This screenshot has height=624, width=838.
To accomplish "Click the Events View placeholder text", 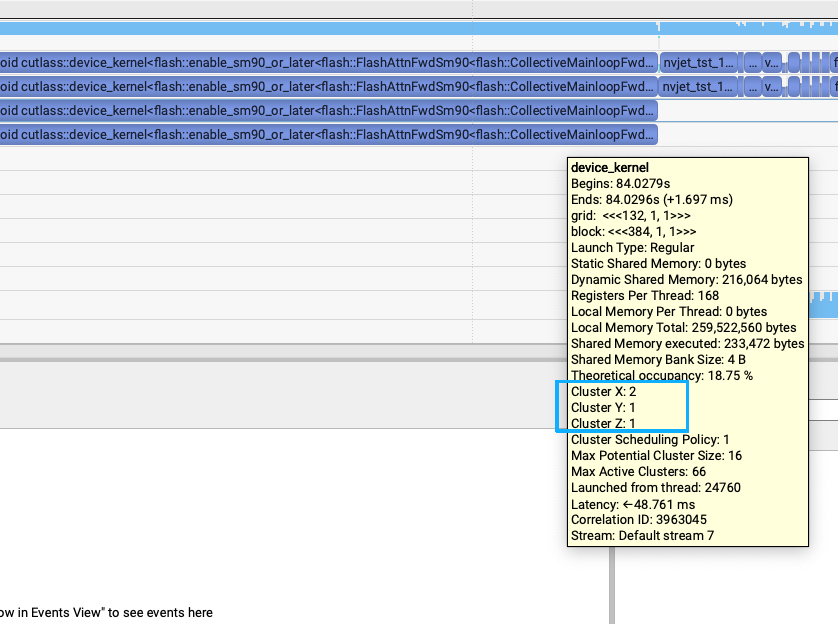I will click(x=106, y=613).
